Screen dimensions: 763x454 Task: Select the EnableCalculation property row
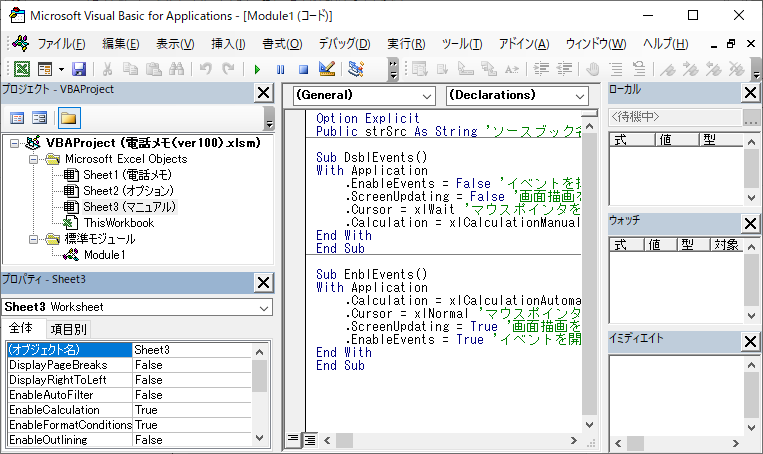(130, 410)
